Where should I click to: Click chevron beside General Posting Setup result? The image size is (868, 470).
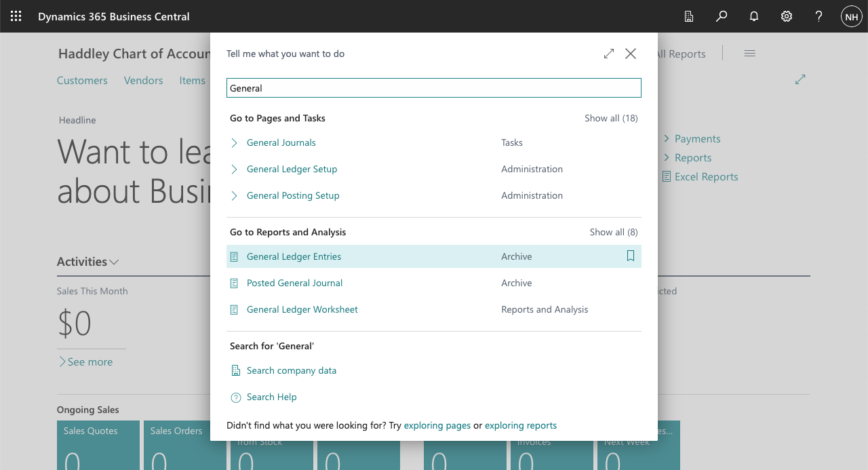point(235,195)
